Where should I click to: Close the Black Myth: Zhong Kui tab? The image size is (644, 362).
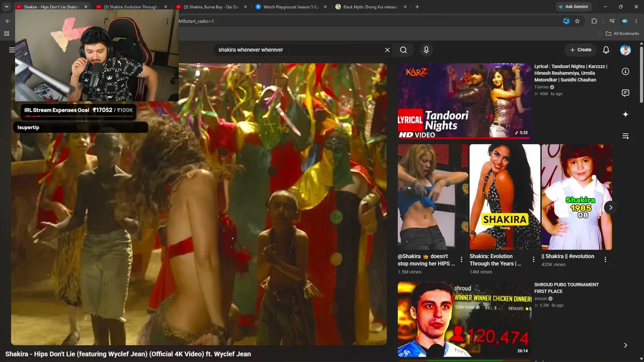click(406, 7)
